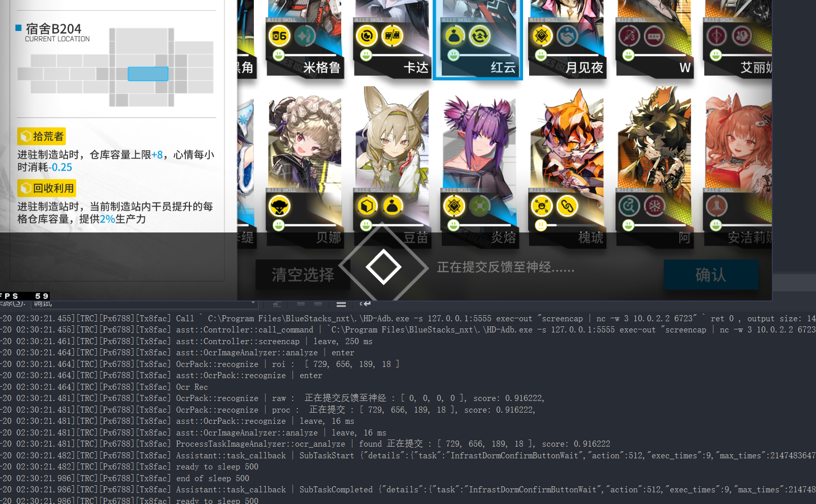Click 红云's first skill icon

click(454, 36)
